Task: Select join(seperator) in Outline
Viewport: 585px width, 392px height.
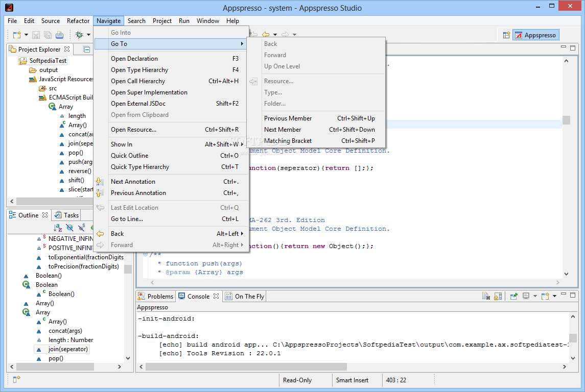Action: [x=68, y=349]
